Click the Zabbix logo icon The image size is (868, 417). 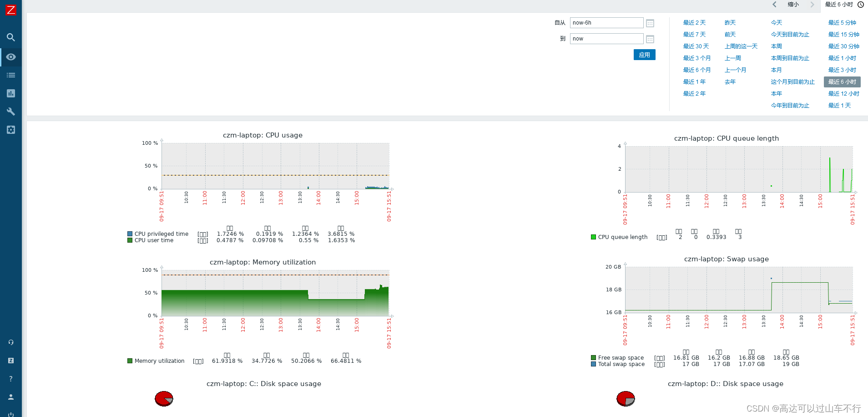10,10
